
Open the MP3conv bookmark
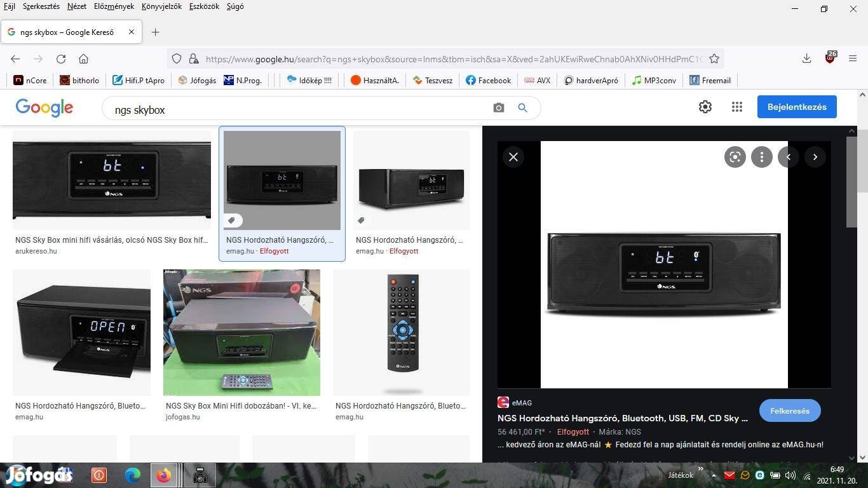point(654,80)
